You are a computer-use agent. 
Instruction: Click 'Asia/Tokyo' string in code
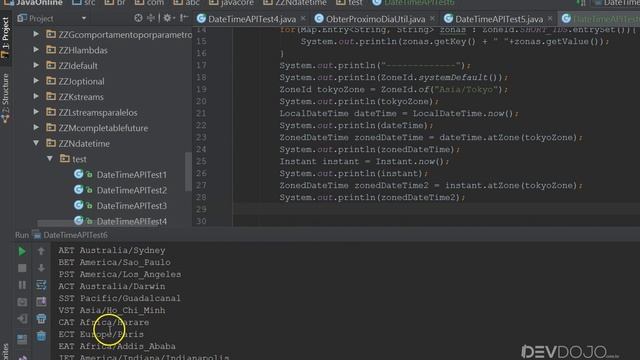coord(466,89)
